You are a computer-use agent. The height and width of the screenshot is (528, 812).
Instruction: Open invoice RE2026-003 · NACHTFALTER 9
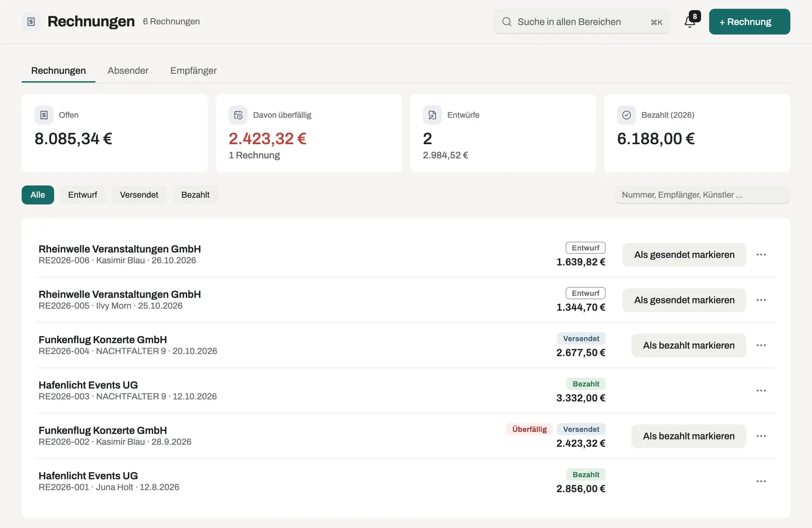point(405,391)
